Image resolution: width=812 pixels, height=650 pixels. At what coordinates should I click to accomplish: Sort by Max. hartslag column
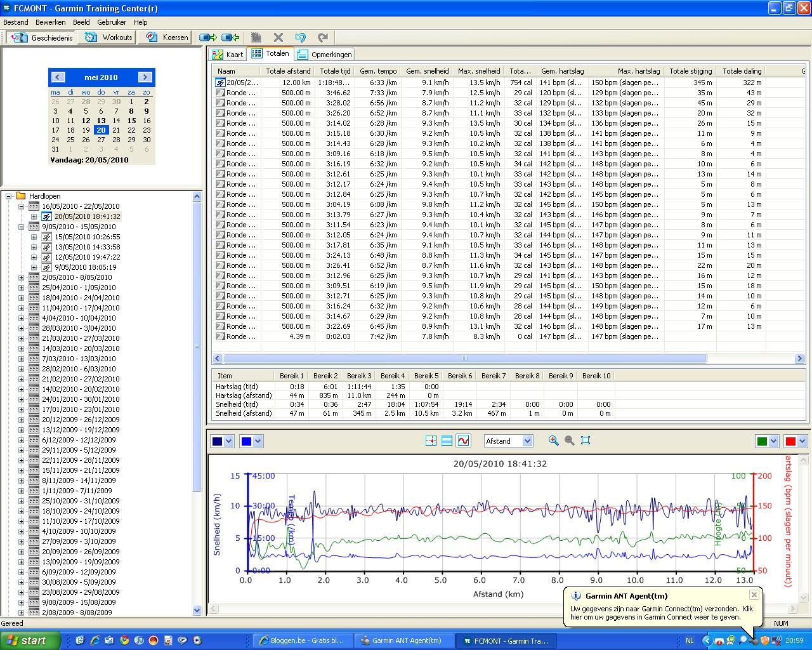click(626, 71)
